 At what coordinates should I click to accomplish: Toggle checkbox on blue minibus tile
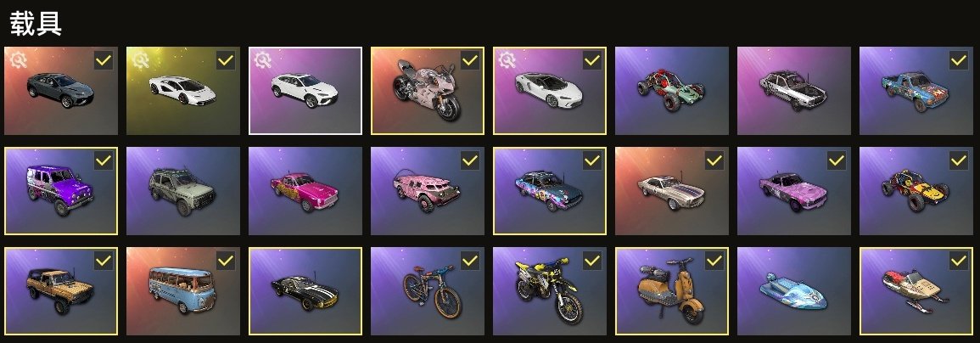point(226,260)
